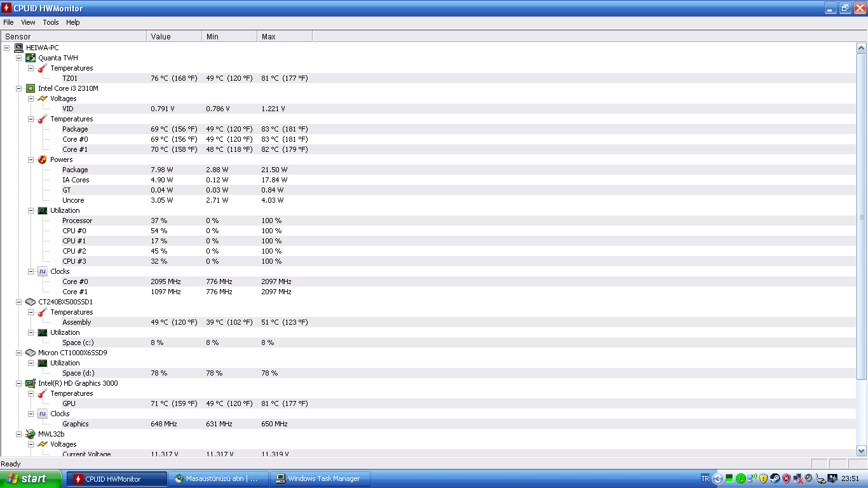Click the Micron CT1000X6SSD9 drive icon
The width and height of the screenshot is (868, 488).
[x=31, y=353]
